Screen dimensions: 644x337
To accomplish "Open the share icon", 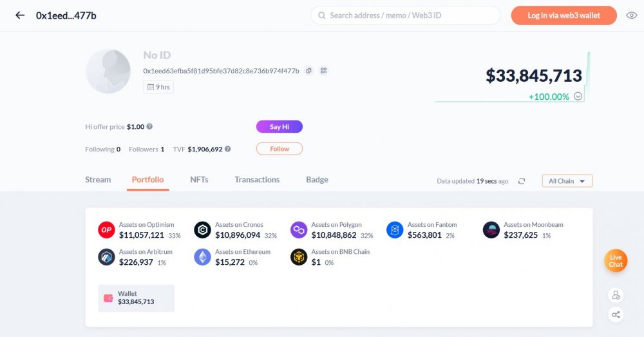I will 616,315.
